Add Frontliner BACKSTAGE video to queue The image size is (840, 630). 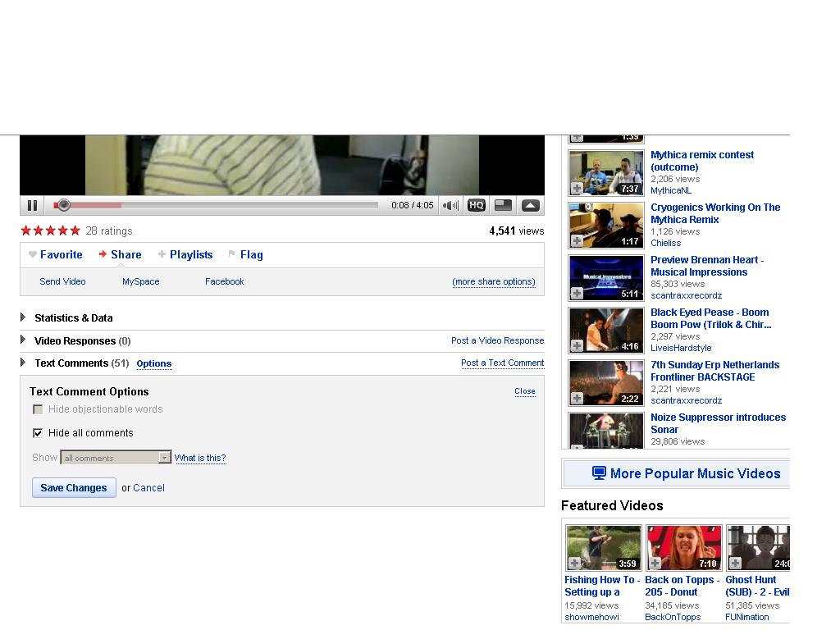coord(577,399)
